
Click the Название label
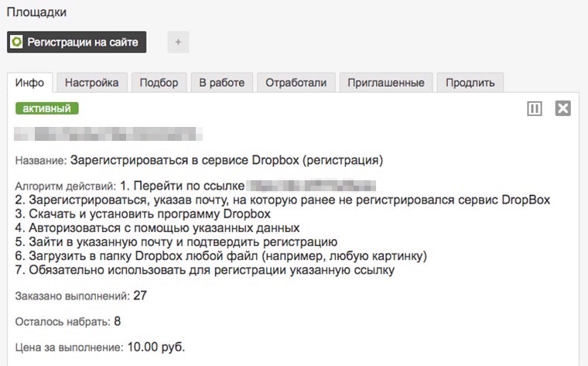click(x=41, y=161)
